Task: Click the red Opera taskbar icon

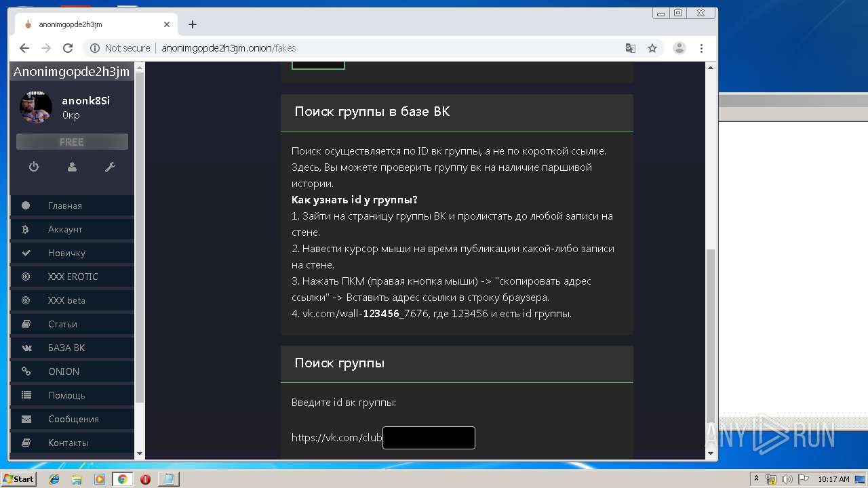Action: pos(145,479)
